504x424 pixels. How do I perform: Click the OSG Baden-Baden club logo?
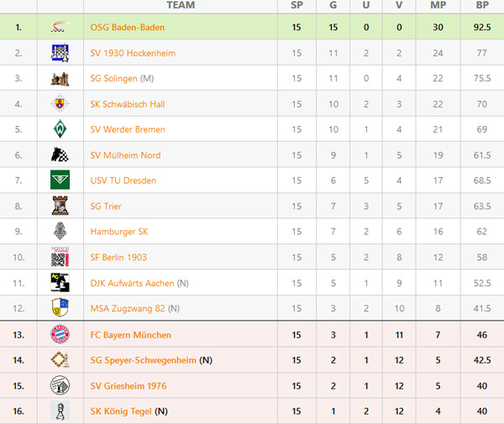pos(60,27)
